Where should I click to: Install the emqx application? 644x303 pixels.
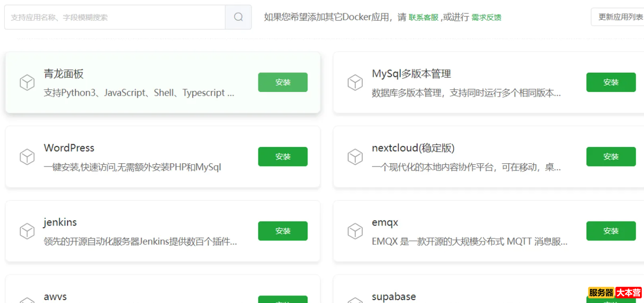[x=611, y=231]
